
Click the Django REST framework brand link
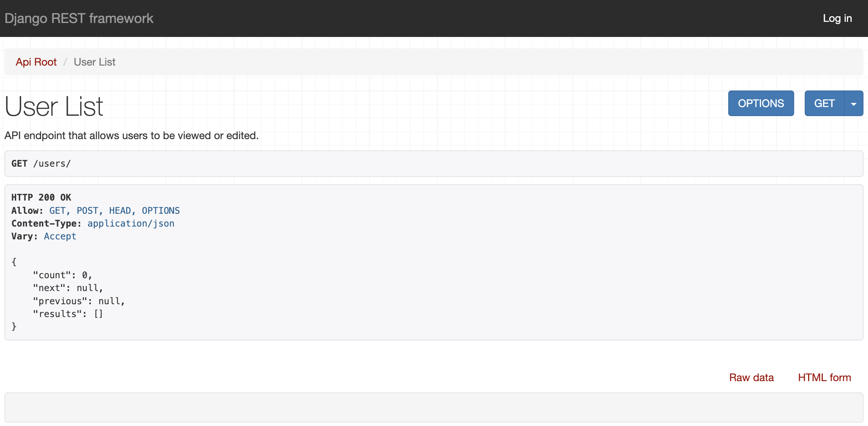[79, 18]
